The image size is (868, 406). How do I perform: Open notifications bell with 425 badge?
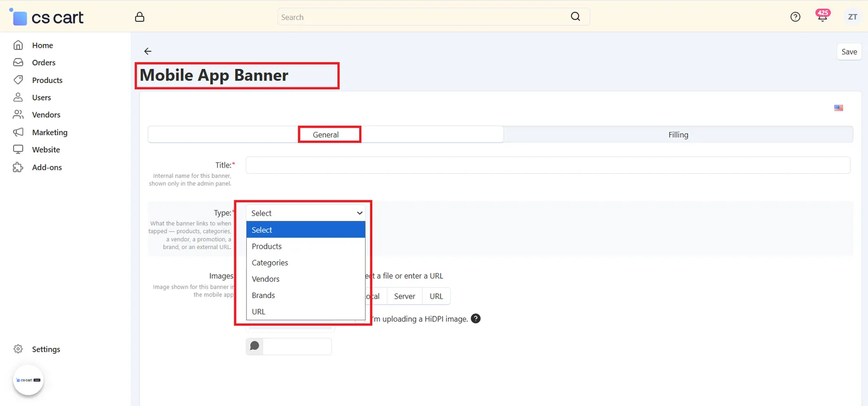click(x=822, y=16)
